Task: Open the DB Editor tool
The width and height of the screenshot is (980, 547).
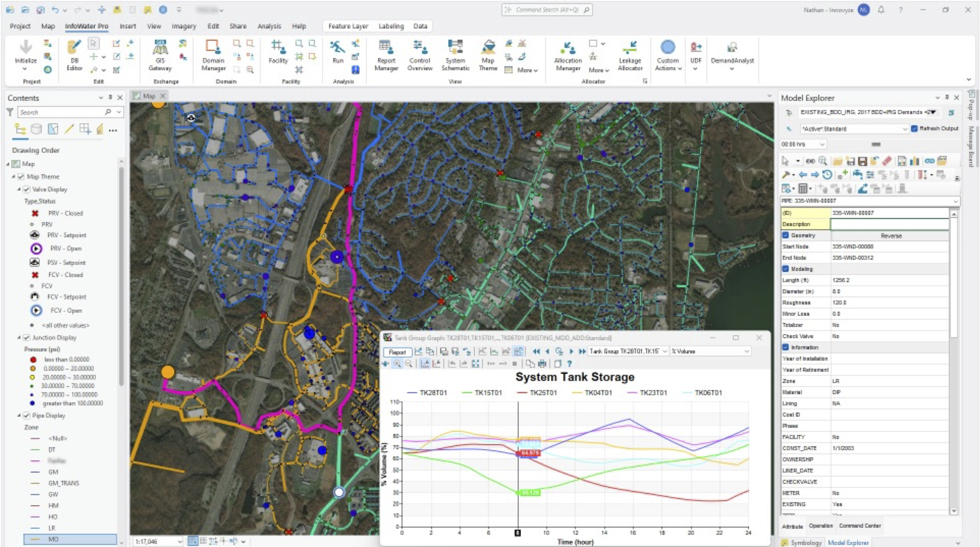Action: click(74, 55)
